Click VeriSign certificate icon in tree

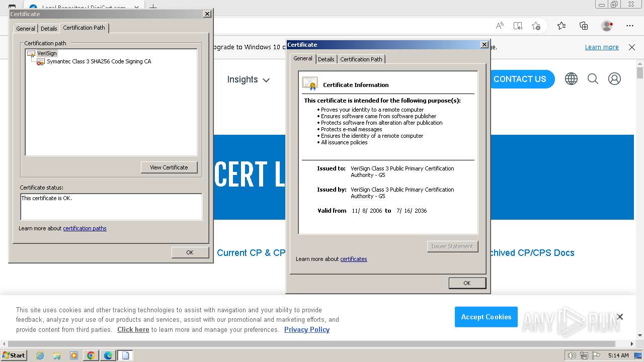tap(31, 53)
